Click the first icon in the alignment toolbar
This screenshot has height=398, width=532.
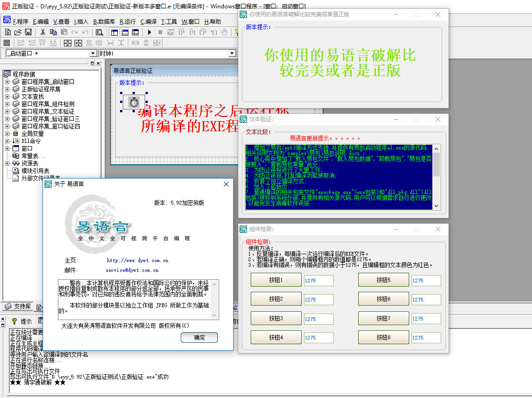(x=7, y=43)
